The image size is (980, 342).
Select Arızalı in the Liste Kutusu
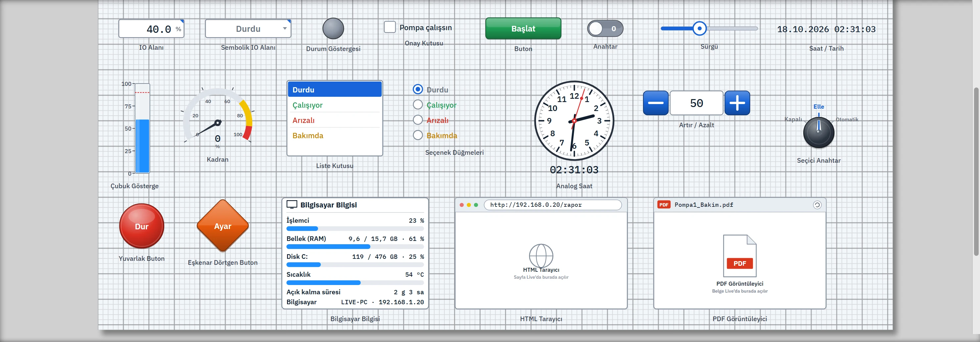tap(334, 120)
